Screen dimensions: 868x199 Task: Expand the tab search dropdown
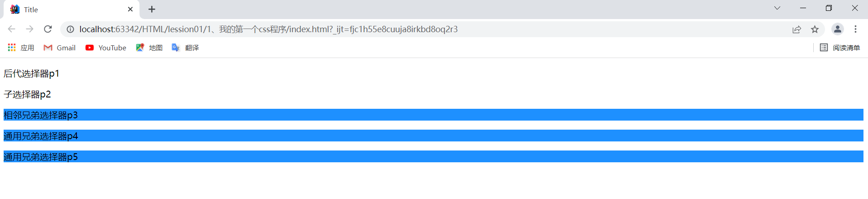(777, 8)
